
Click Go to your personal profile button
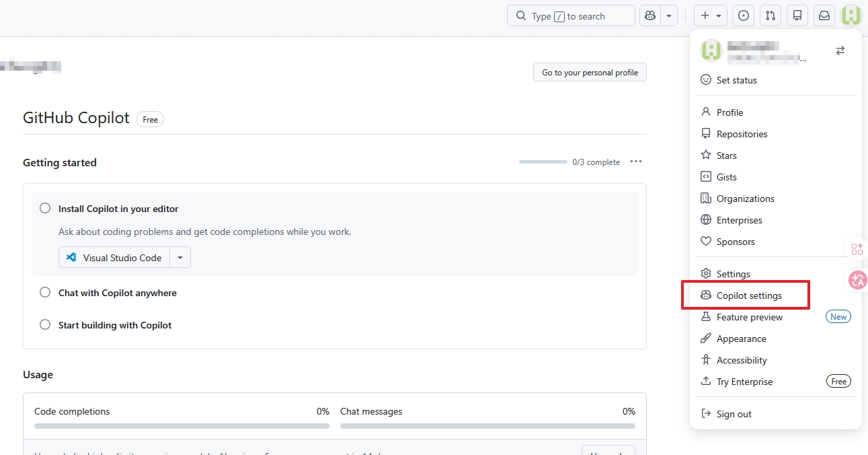590,72
